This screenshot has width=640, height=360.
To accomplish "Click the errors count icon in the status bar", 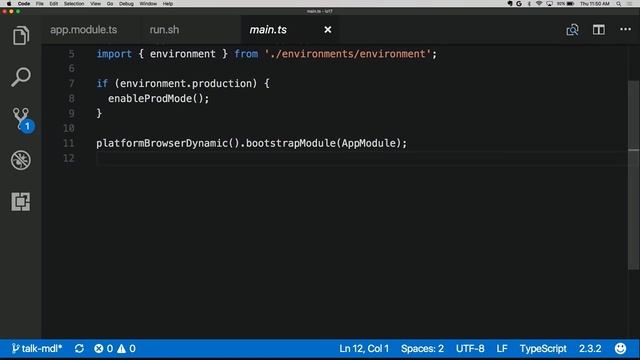I will tap(99, 349).
